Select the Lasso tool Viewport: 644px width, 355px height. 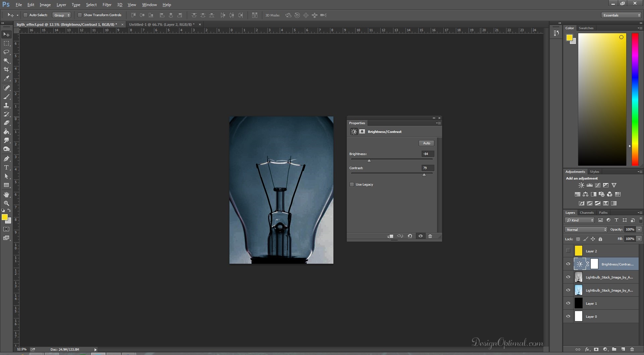pyautogui.click(x=6, y=52)
